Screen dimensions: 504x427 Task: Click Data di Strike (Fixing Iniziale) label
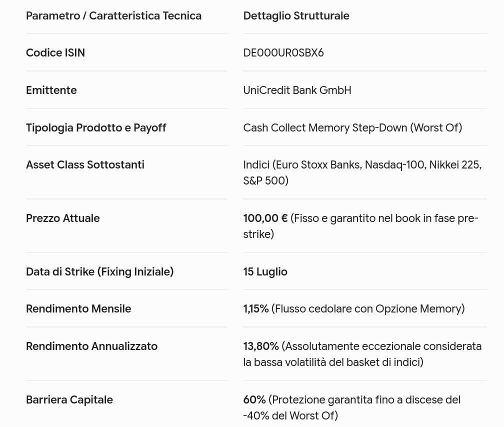click(100, 271)
